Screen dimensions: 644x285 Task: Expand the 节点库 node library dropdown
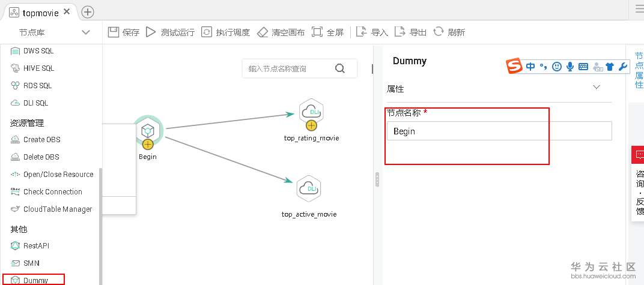pos(85,32)
